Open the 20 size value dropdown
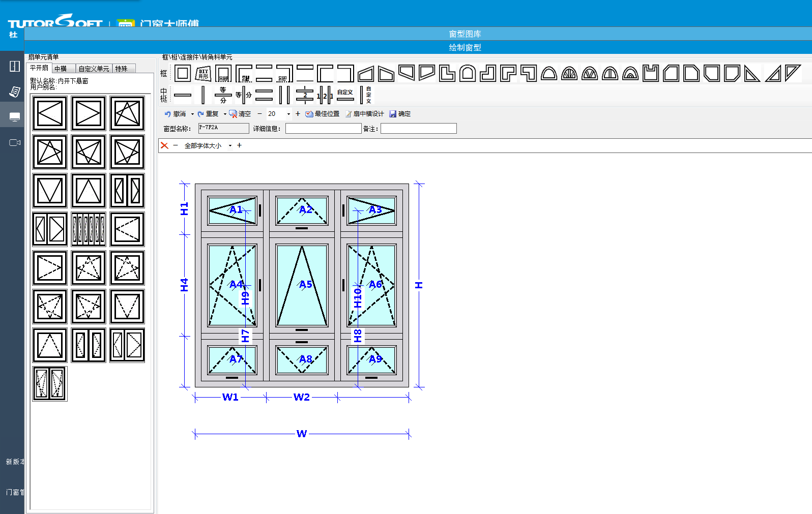Image resolution: width=812 pixels, height=514 pixels. pos(288,114)
